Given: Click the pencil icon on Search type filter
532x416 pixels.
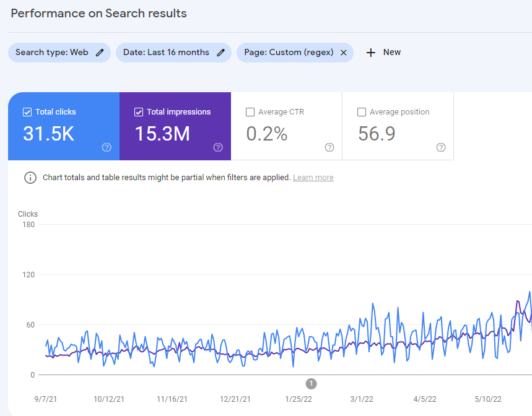Looking at the screenshot, I should pos(100,53).
